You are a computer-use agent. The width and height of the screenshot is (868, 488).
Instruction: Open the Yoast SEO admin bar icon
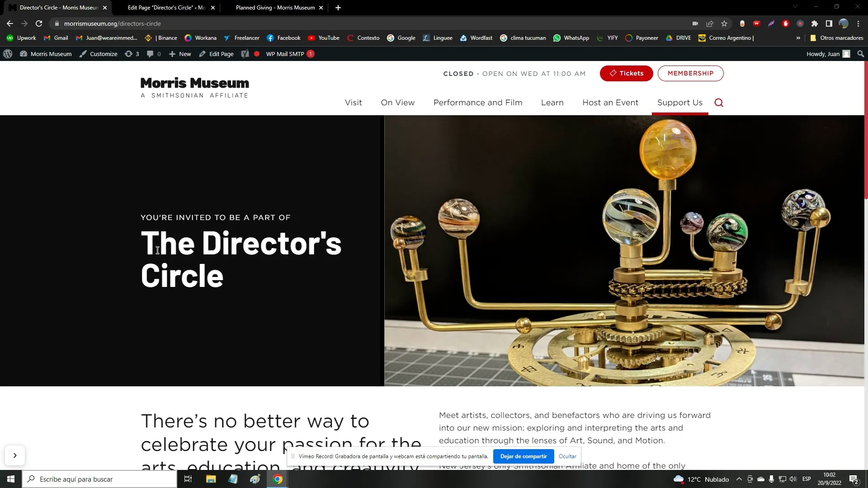[245, 54]
